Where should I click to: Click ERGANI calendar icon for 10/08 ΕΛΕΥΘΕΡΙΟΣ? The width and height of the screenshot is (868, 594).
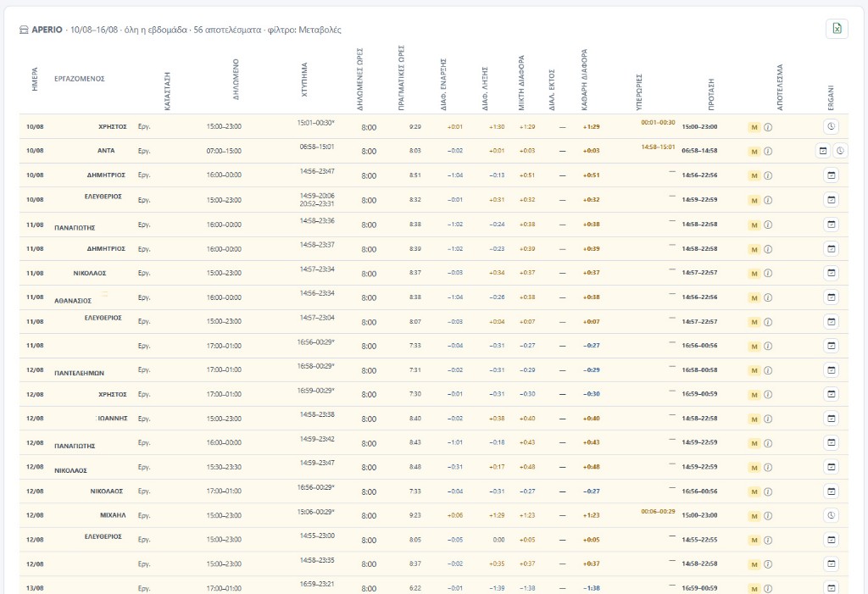(x=831, y=200)
